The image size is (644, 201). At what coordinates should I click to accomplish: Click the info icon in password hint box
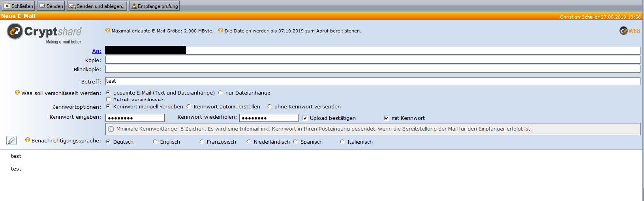(111, 129)
